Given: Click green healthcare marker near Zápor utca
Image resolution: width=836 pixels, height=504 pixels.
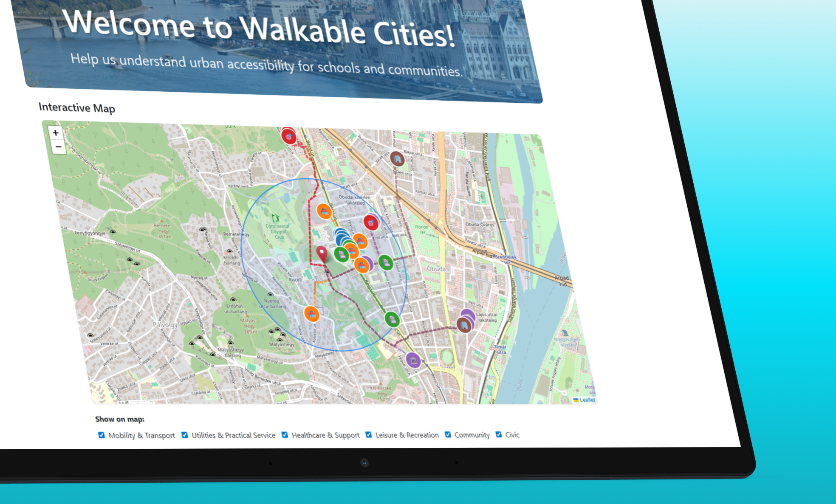Looking at the screenshot, I should 386,262.
